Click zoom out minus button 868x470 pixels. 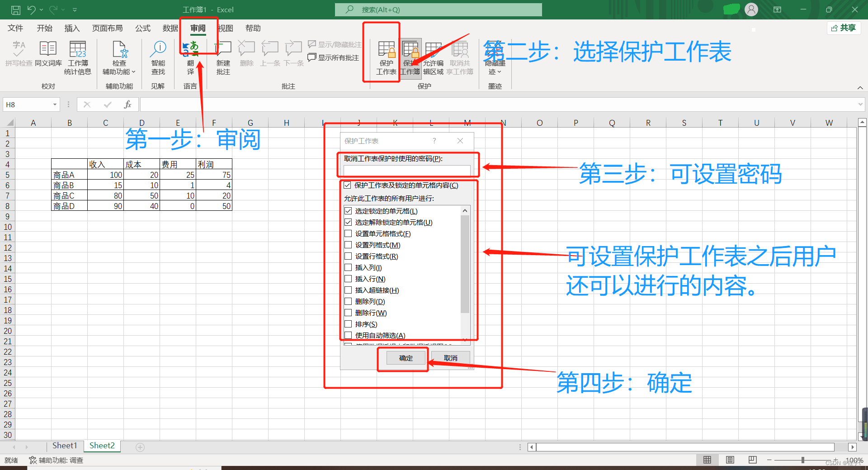[x=769, y=460]
